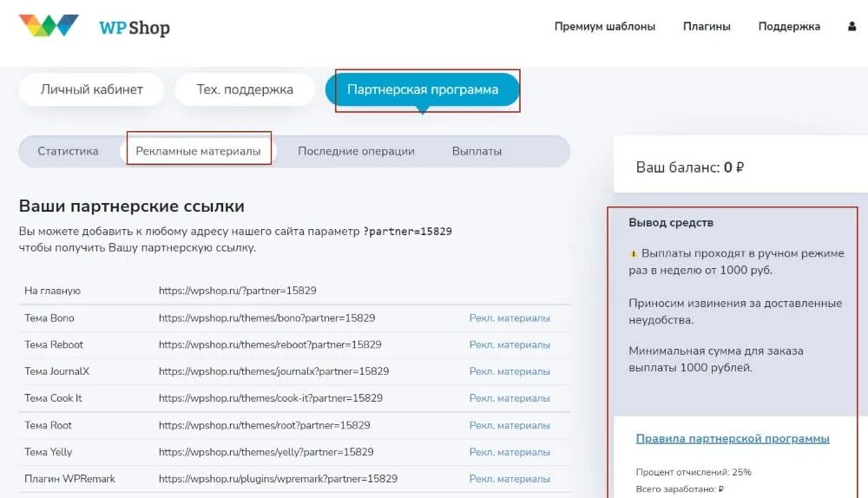Click the Тема Yelly partner URL
The height and width of the screenshot is (498, 868).
point(266,452)
